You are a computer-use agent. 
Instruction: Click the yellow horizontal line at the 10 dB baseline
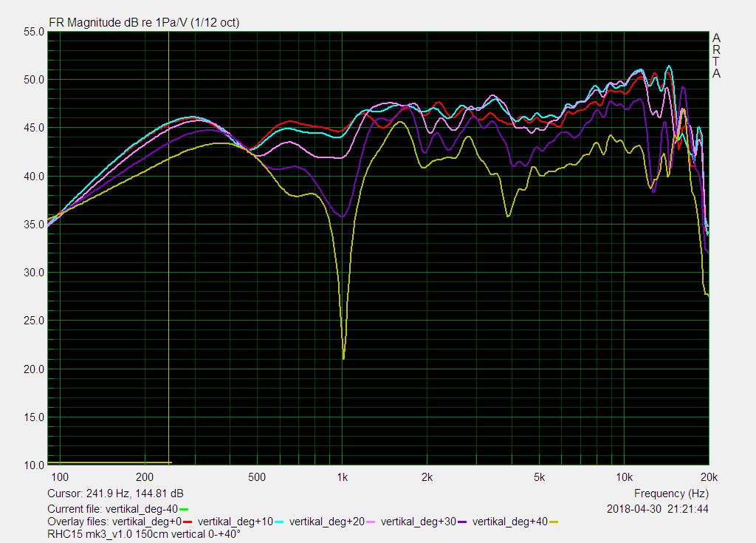click(109, 463)
